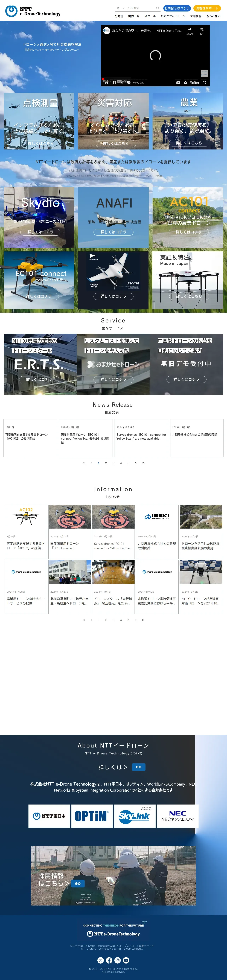This screenshot has height=980, width=227.
Task: Expand the もっと見る navigation menu
Action: tap(213, 16)
